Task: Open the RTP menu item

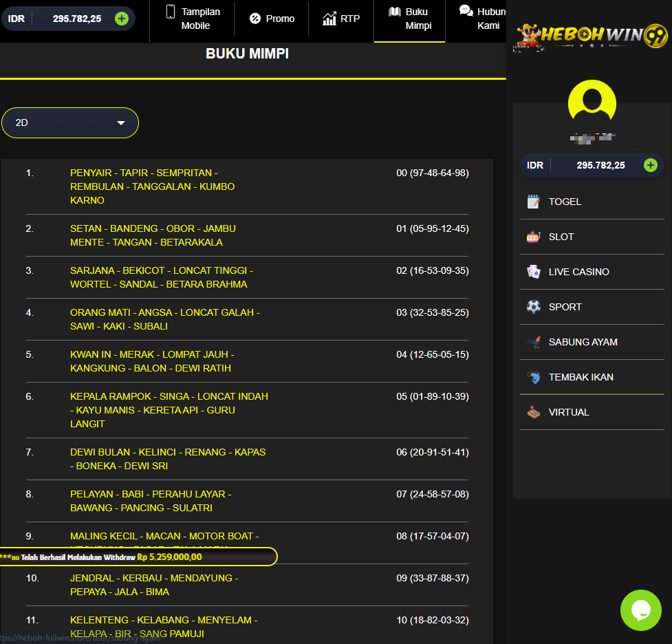Action: click(x=341, y=19)
